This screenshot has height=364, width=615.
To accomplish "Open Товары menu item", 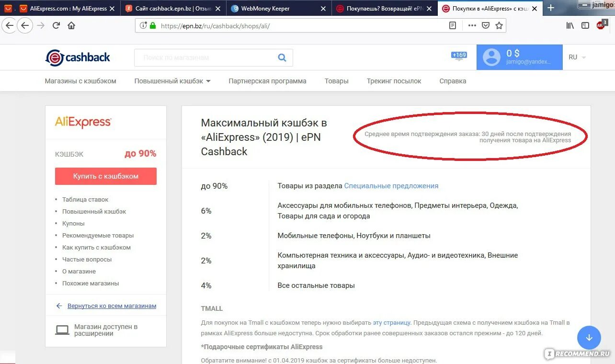I will pos(336,81).
